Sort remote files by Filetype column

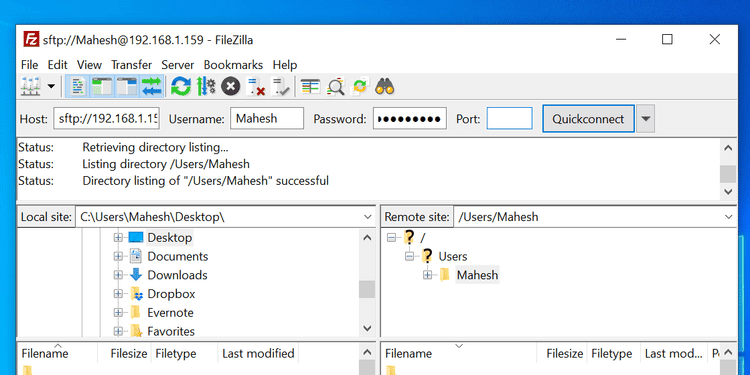click(614, 354)
